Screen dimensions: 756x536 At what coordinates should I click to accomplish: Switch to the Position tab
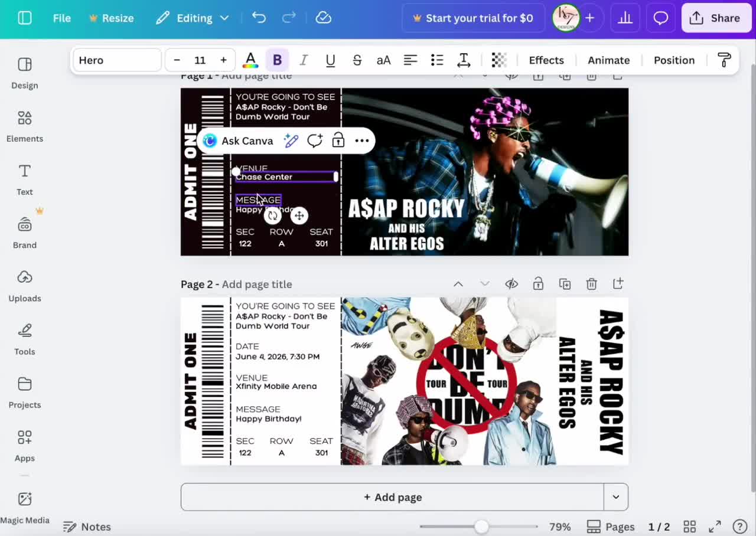click(x=673, y=60)
